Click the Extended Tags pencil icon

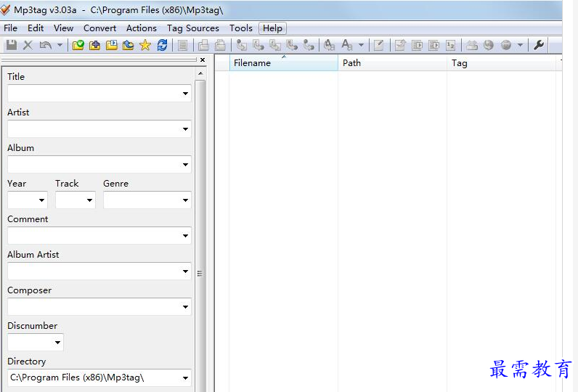tap(378, 45)
